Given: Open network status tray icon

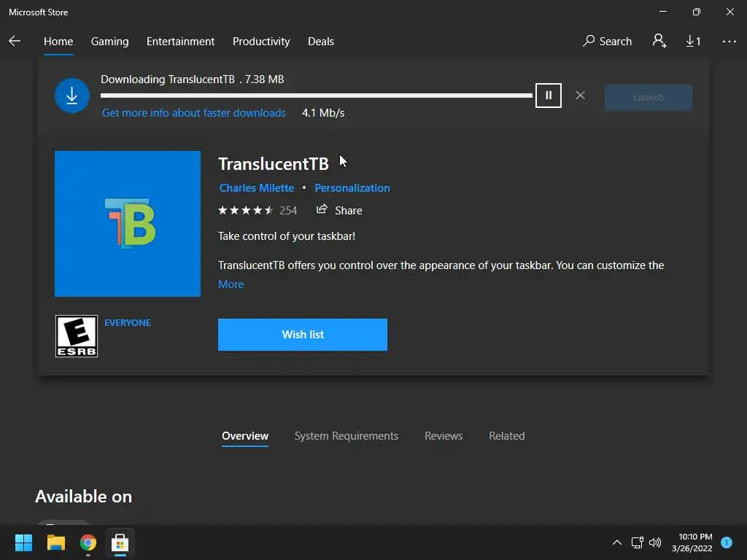Looking at the screenshot, I should tap(637, 542).
